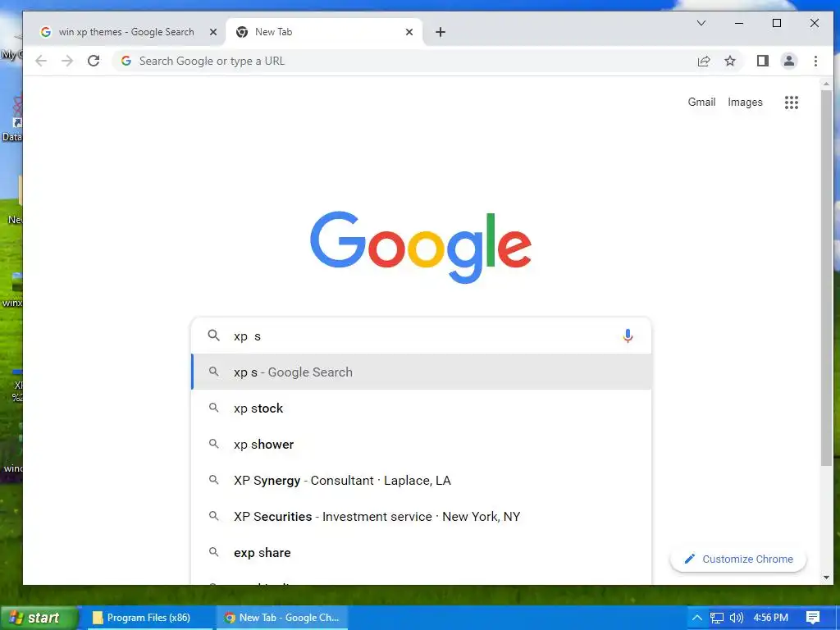Select the XP Securities Investment service suggestion
840x630 pixels.
click(x=422, y=517)
